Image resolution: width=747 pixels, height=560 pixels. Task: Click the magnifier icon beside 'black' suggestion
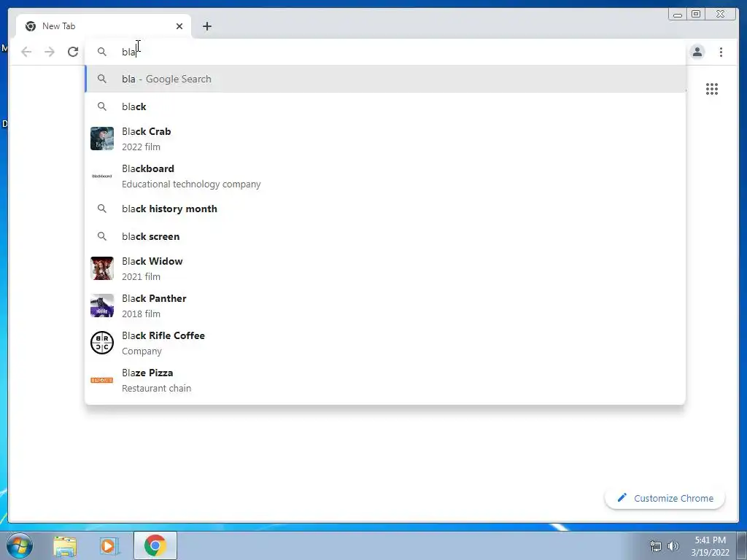click(102, 106)
